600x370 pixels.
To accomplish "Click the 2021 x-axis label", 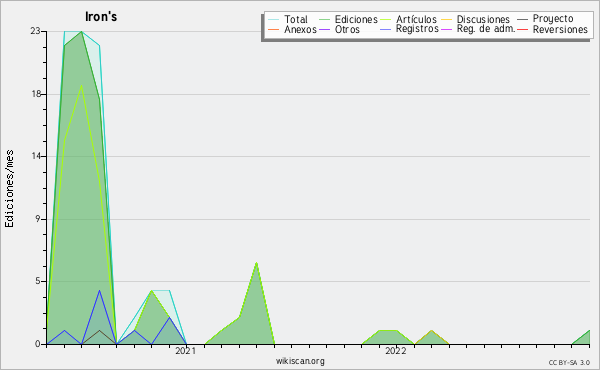I will pyautogui.click(x=185, y=350).
